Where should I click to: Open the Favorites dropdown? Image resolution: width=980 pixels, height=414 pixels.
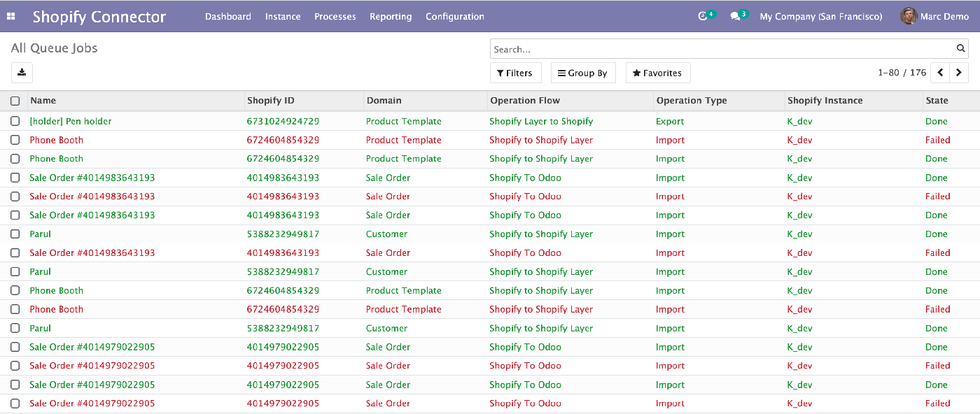coord(658,73)
